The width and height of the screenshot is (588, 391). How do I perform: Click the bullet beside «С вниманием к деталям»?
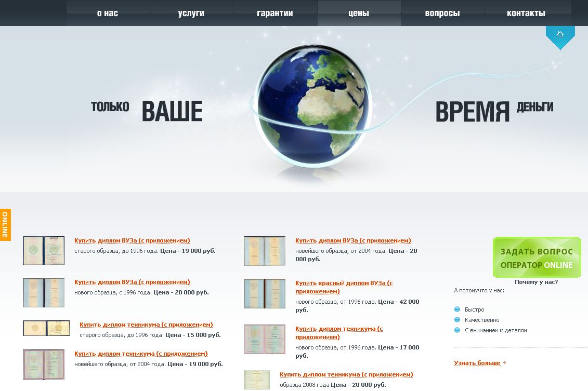[x=457, y=330]
